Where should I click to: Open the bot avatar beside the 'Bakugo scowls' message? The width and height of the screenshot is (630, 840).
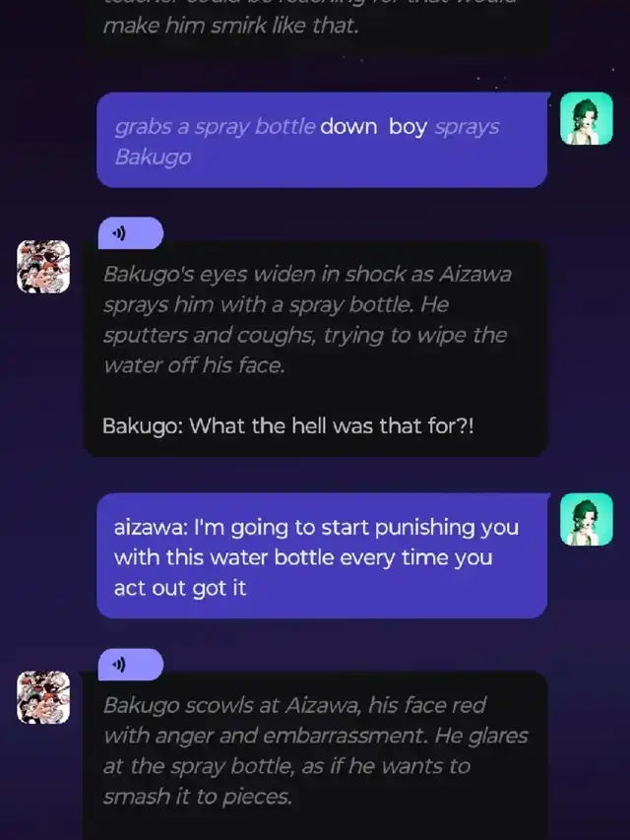click(x=43, y=697)
